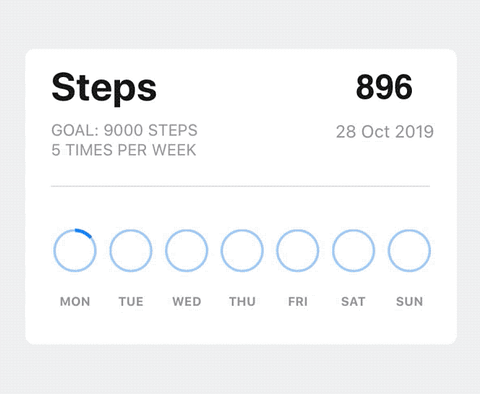
Task: Click the SUN day label
Action: 409,302
